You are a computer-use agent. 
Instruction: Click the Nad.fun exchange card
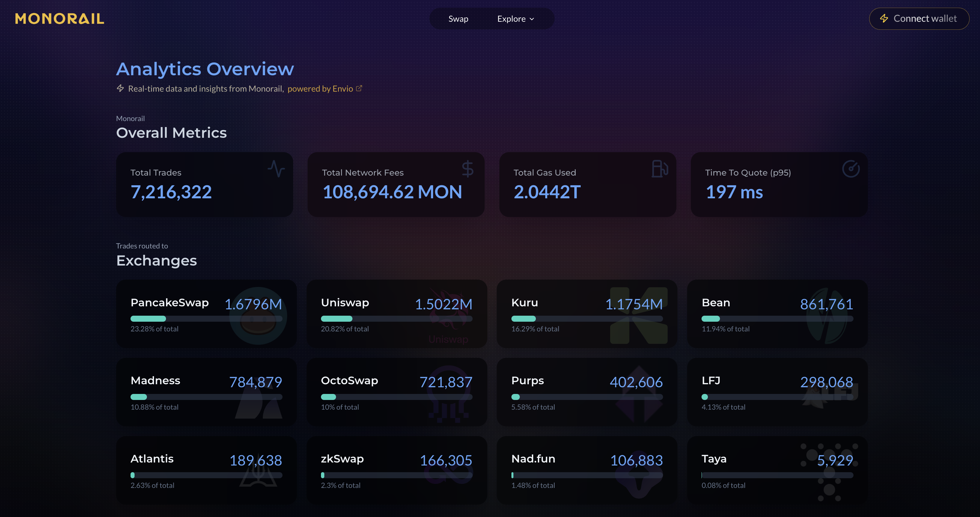pos(587,470)
